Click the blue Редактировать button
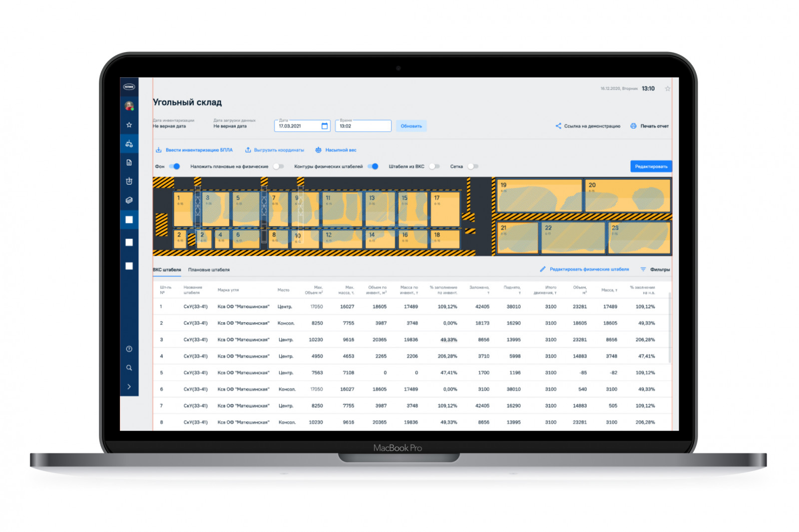 [x=651, y=166]
